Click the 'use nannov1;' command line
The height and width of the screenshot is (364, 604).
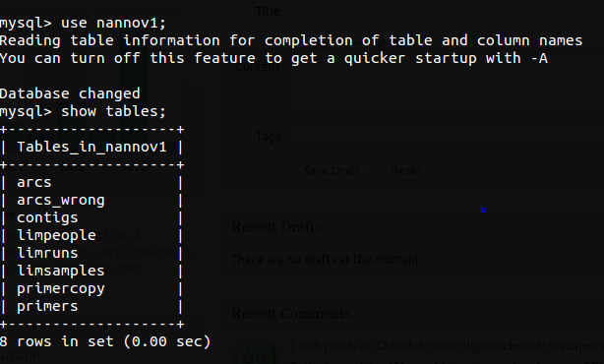83,23
